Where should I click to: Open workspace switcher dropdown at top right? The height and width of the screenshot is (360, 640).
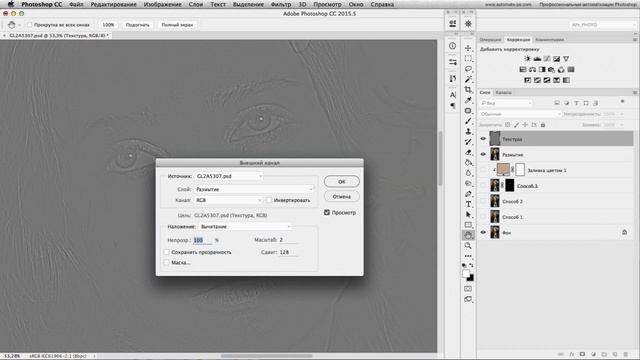pos(602,25)
